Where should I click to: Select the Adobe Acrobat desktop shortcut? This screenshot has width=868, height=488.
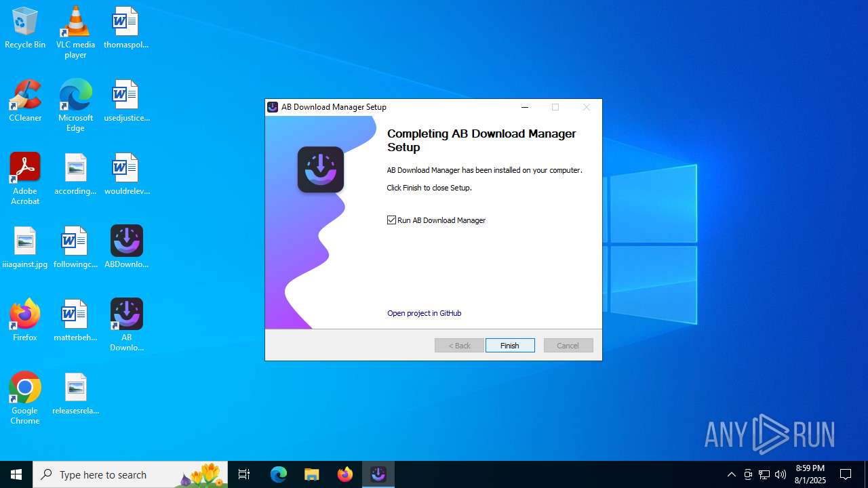[x=25, y=179]
